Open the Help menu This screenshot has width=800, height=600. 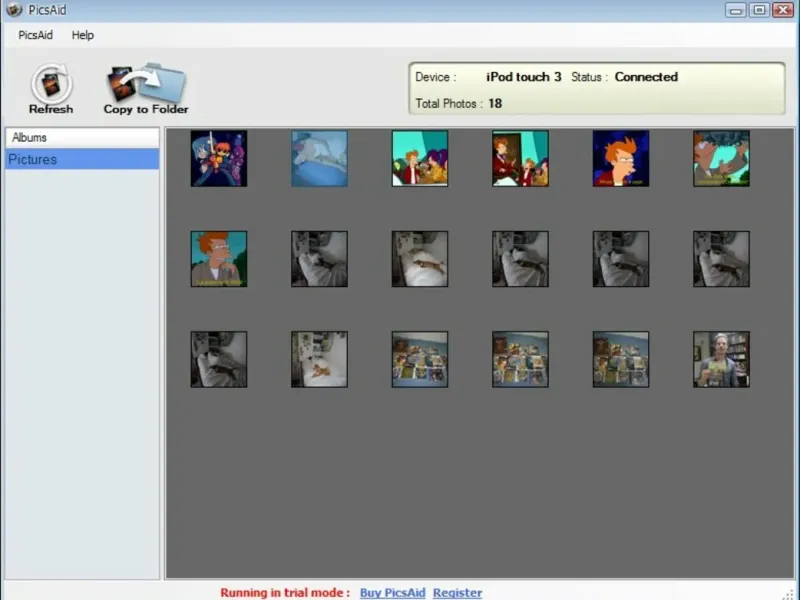83,35
